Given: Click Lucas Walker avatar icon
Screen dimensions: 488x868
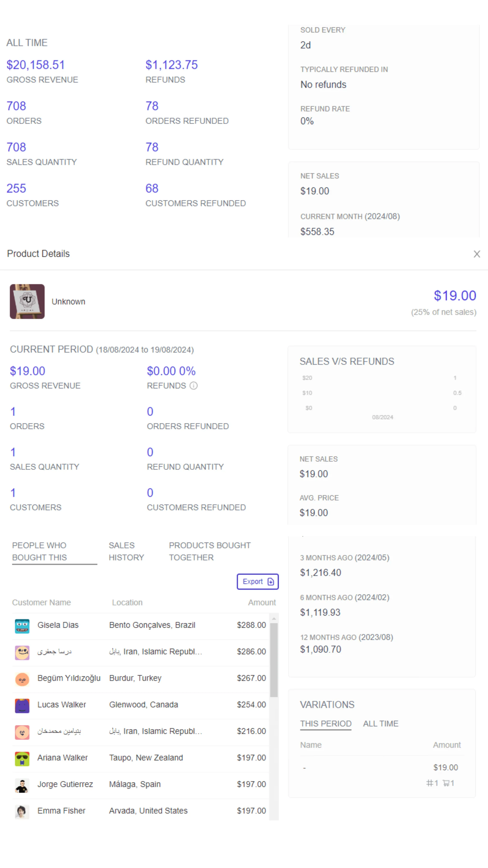Looking at the screenshot, I should click(x=22, y=706).
